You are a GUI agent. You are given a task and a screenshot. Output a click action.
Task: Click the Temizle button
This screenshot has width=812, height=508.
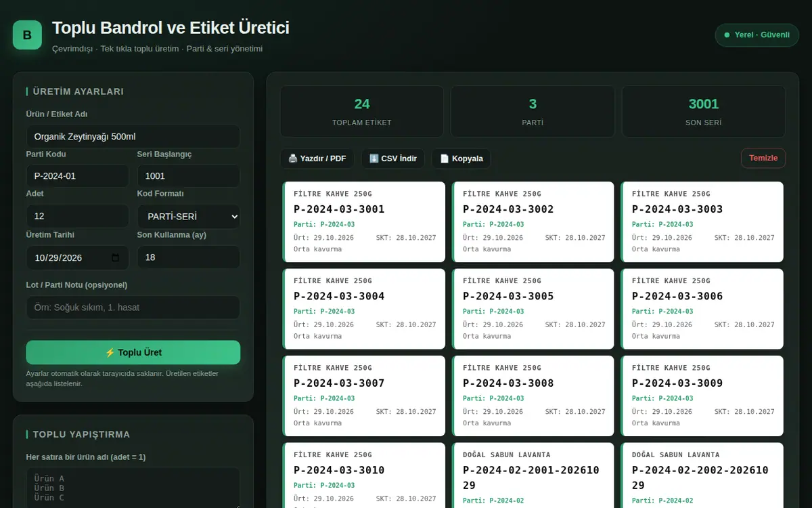(x=763, y=158)
